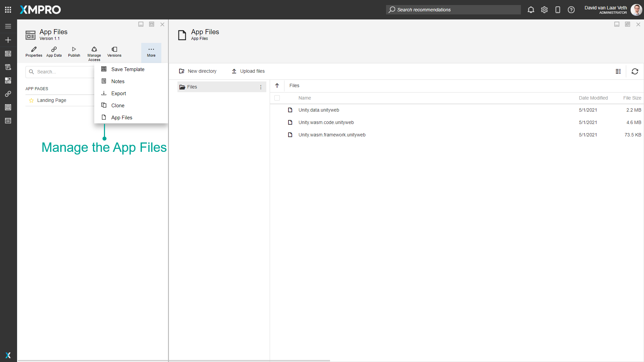Viewport: 644px width, 362px height.
Task: Tick the checkbox next to Name header
Action: click(277, 98)
